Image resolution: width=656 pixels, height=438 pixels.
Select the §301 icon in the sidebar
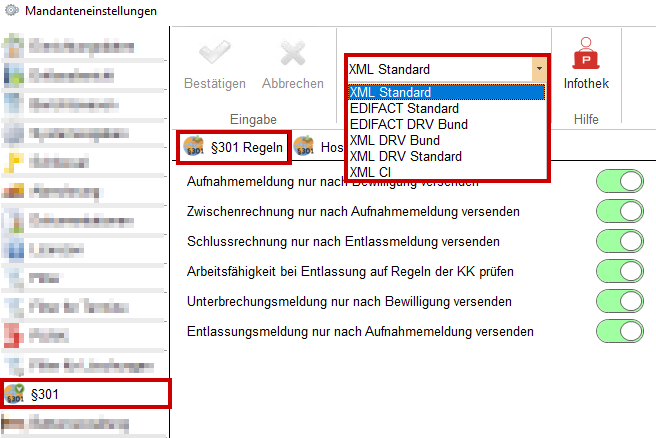pyautogui.click(x=16, y=394)
